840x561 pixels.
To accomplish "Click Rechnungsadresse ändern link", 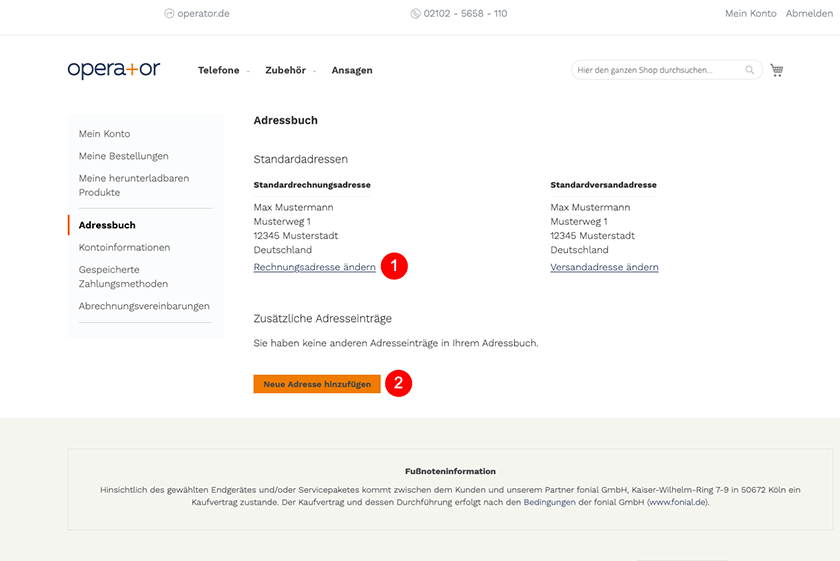I will tap(314, 267).
